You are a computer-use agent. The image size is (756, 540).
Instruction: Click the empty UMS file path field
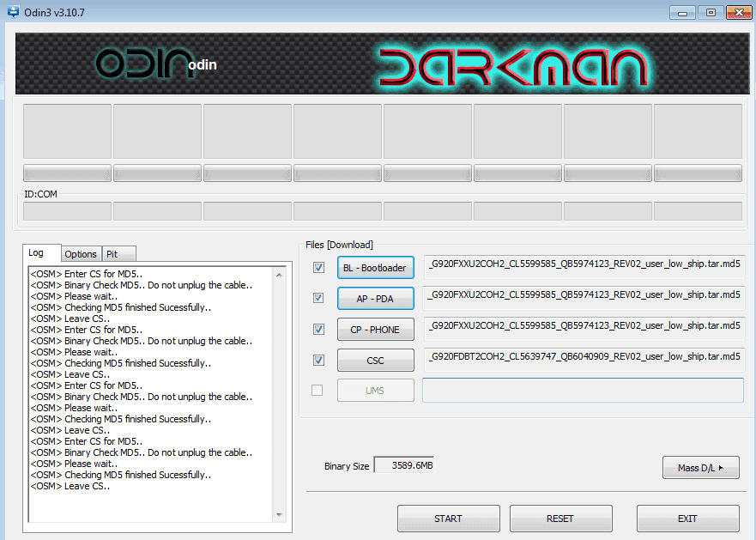(x=583, y=390)
